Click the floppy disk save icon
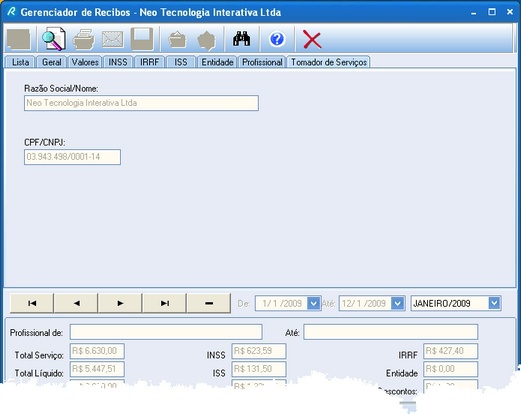 142,39
